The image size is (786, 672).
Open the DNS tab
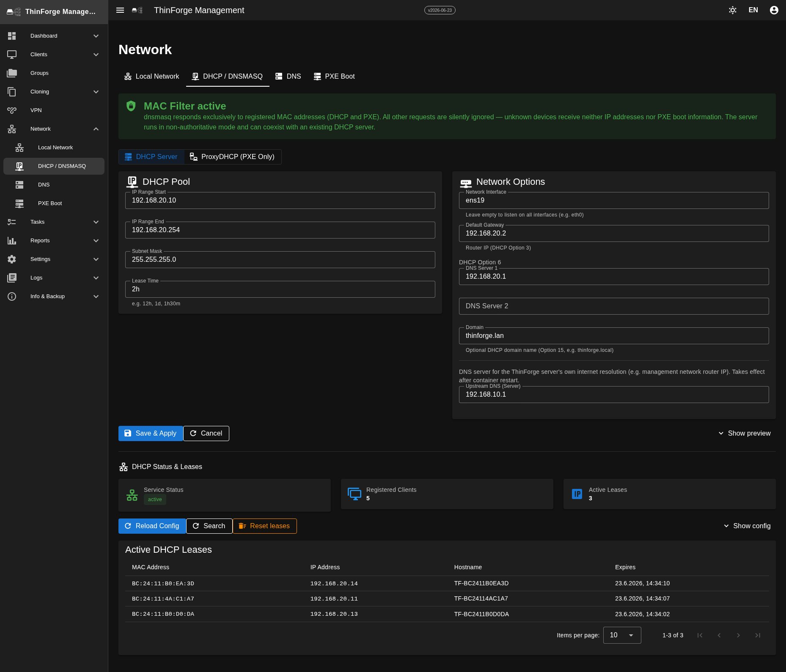pyautogui.click(x=288, y=77)
